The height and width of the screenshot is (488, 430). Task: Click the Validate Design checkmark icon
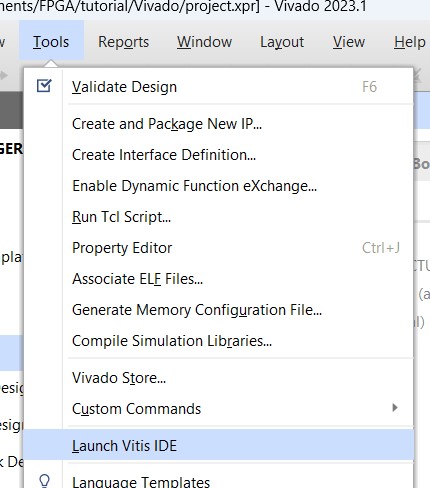tap(44, 86)
